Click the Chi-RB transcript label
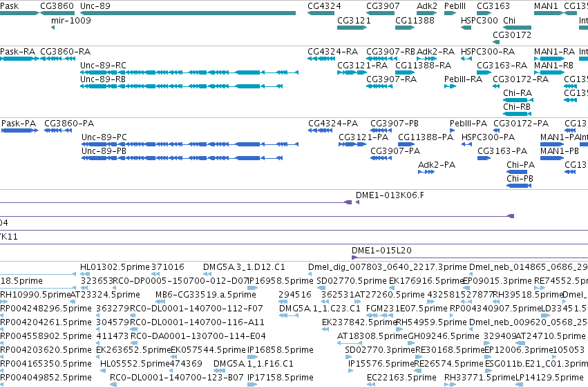The height and width of the screenshot is (388, 588). (517, 107)
